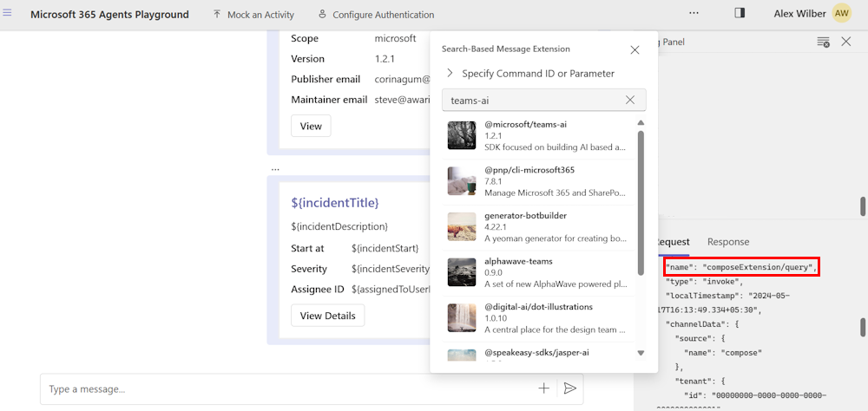
Task: Click the generator-botbuilder thumbnail image
Action: pos(462,227)
